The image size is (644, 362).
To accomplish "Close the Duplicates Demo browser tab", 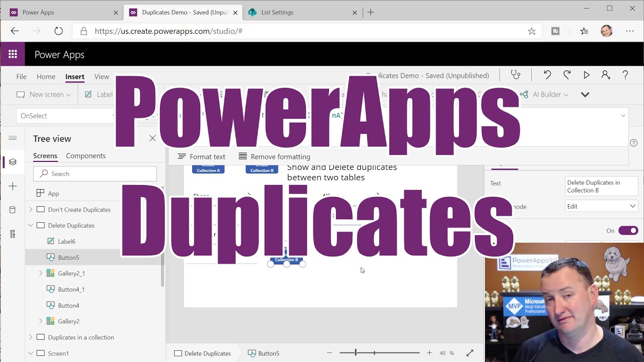I will tap(235, 13).
